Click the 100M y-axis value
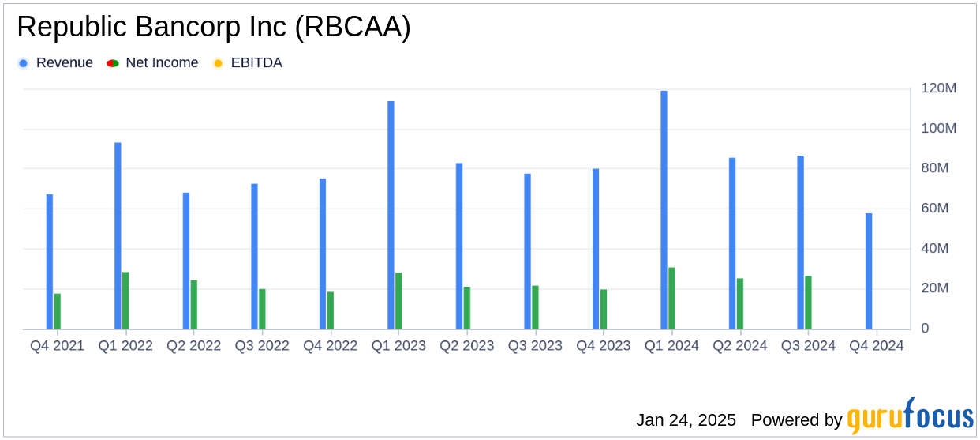The image size is (980, 440). (939, 129)
